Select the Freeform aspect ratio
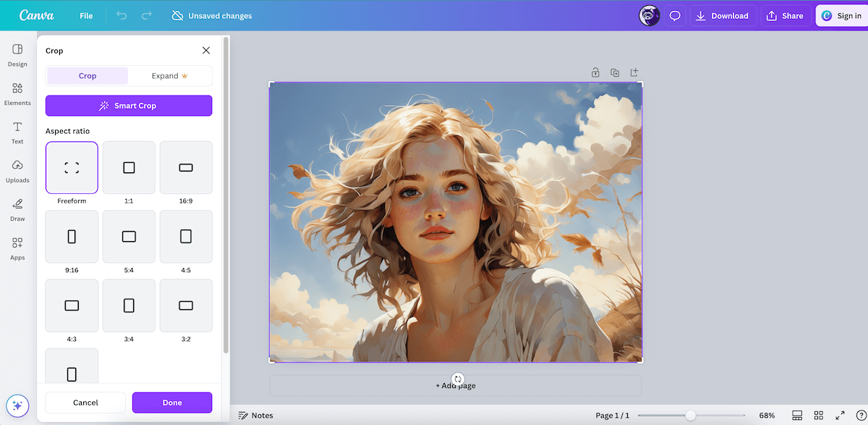Image resolution: width=868 pixels, height=425 pixels. (72, 167)
